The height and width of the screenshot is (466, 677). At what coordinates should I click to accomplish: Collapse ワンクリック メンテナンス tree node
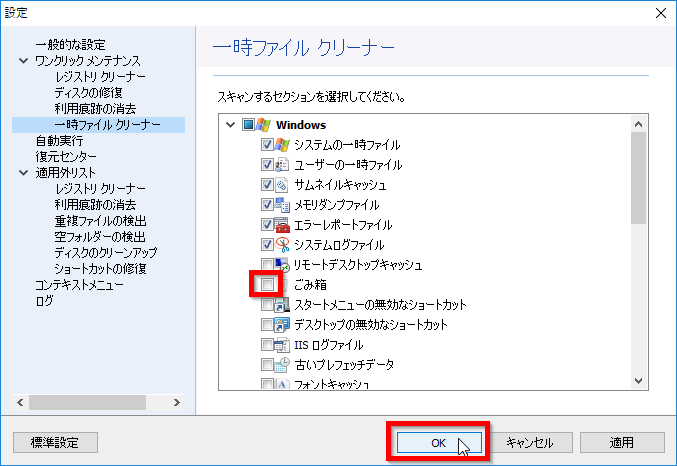click(23, 61)
